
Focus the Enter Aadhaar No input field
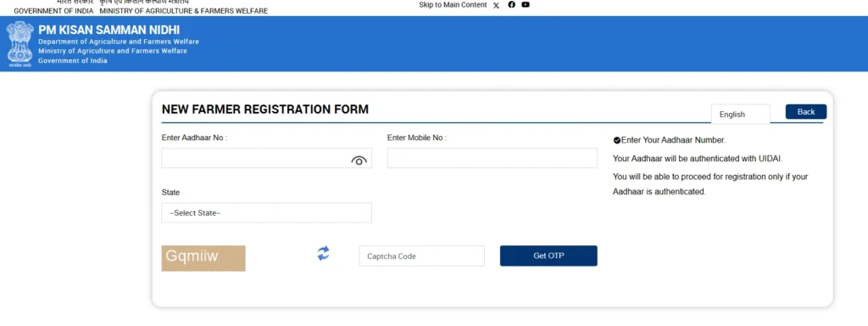[x=266, y=158]
